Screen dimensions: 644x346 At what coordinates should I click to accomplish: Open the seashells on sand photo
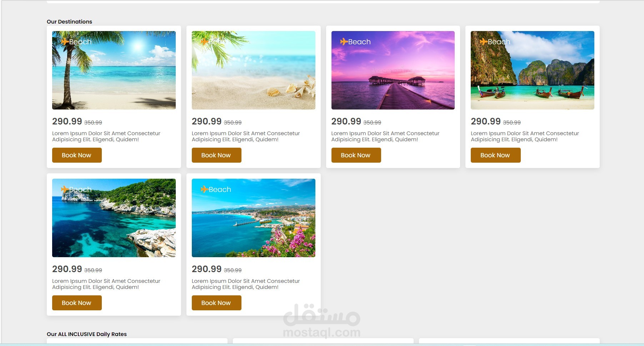[x=254, y=70]
